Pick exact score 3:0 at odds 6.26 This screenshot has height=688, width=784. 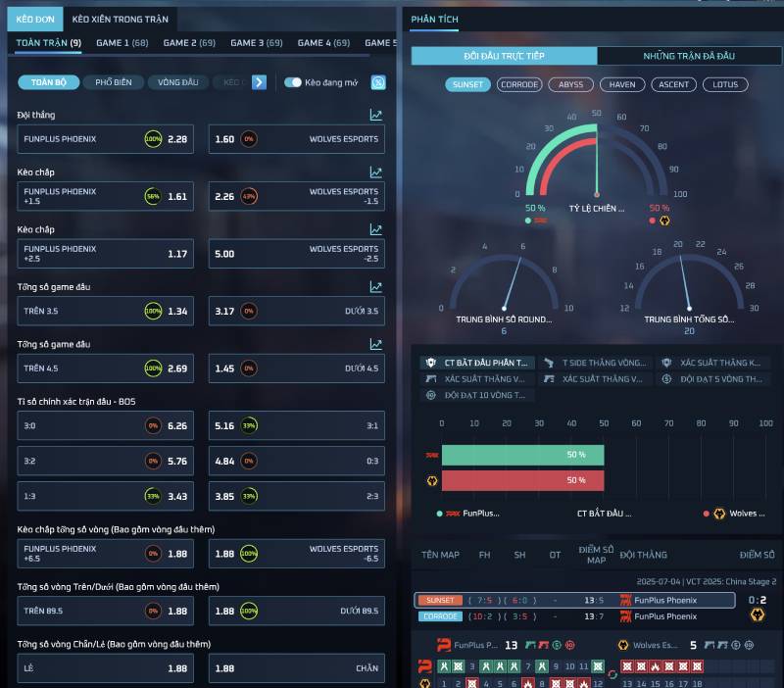106,426
